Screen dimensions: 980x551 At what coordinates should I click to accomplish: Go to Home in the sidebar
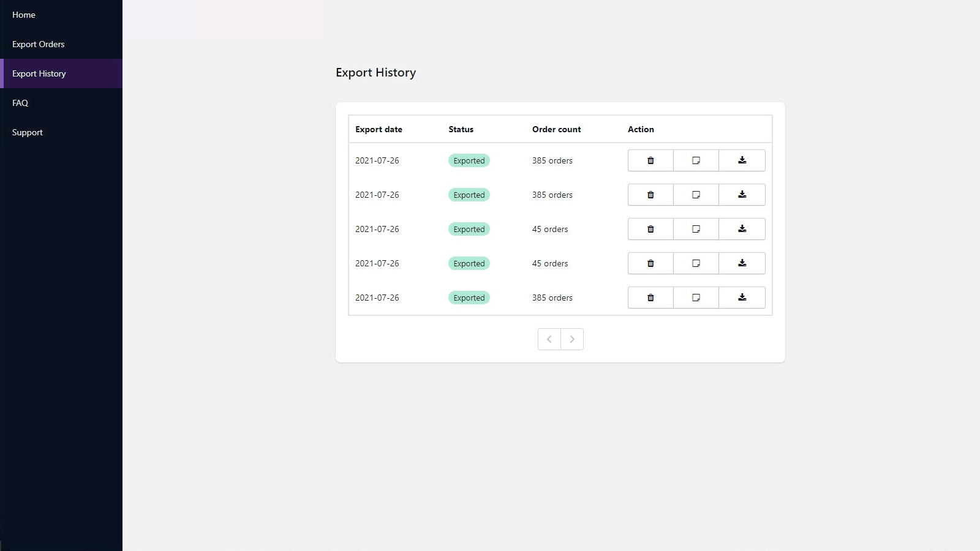tap(24, 15)
